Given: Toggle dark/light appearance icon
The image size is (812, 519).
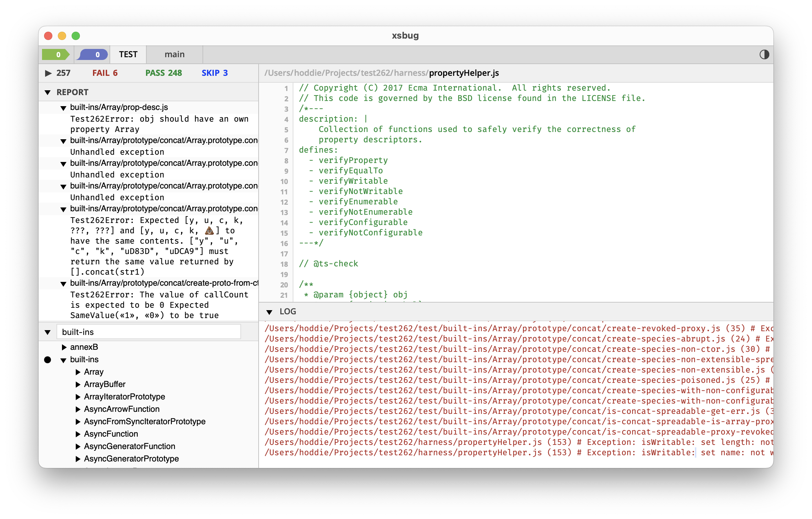Looking at the screenshot, I should [764, 54].
